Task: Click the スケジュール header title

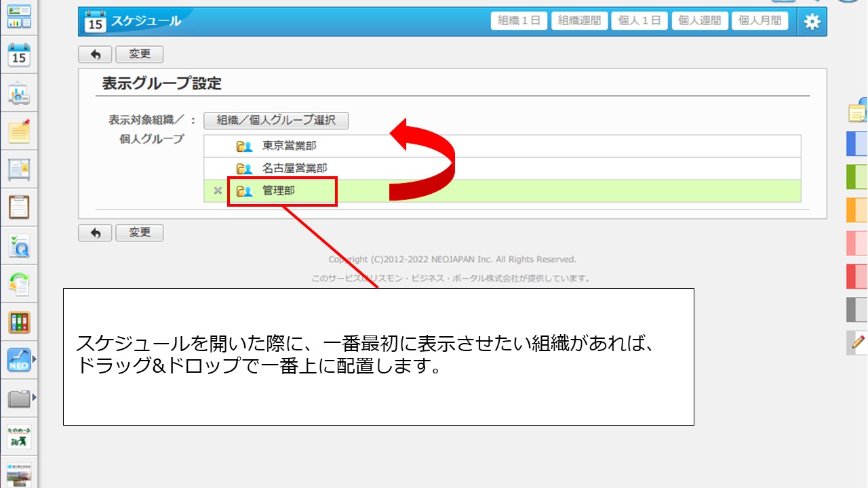Action: click(x=146, y=21)
